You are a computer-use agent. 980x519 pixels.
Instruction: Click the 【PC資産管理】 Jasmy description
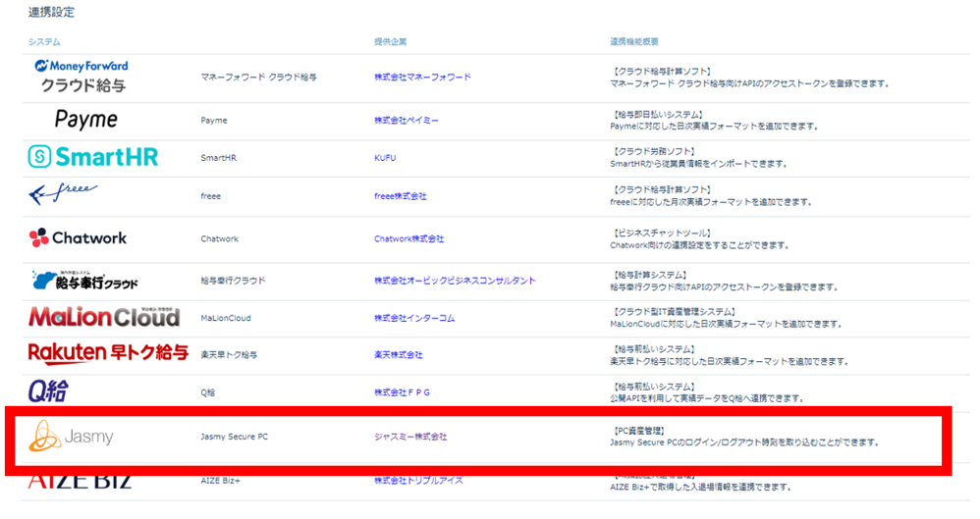point(744,437)
